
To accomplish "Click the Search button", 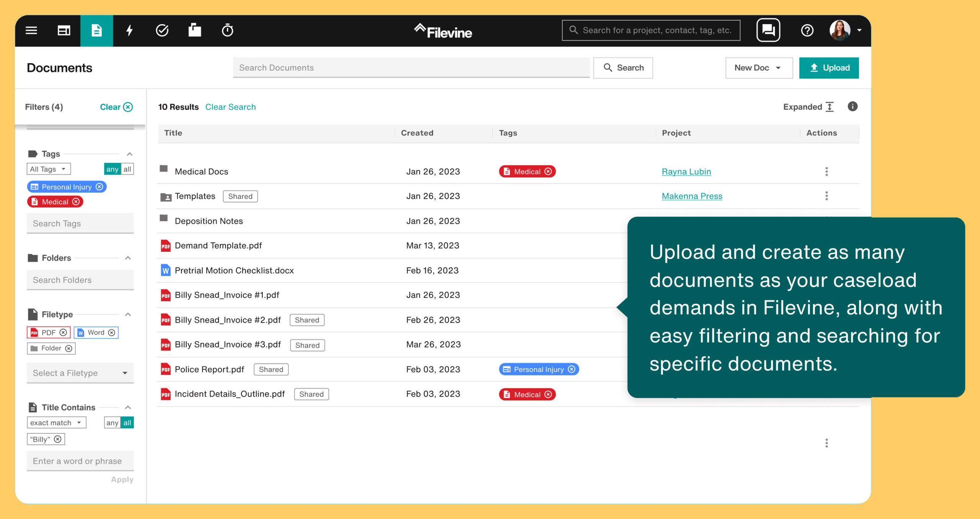I will (623, 68).
